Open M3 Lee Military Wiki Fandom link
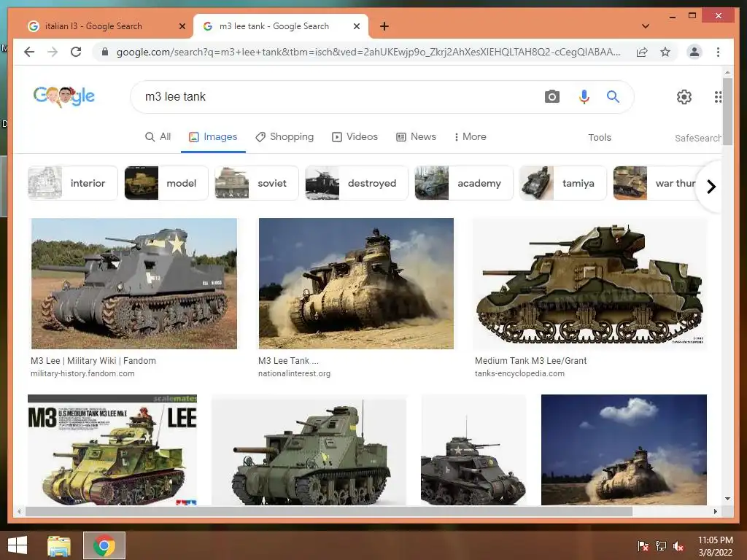Screen dimensions: 747x560 point(93,361)
